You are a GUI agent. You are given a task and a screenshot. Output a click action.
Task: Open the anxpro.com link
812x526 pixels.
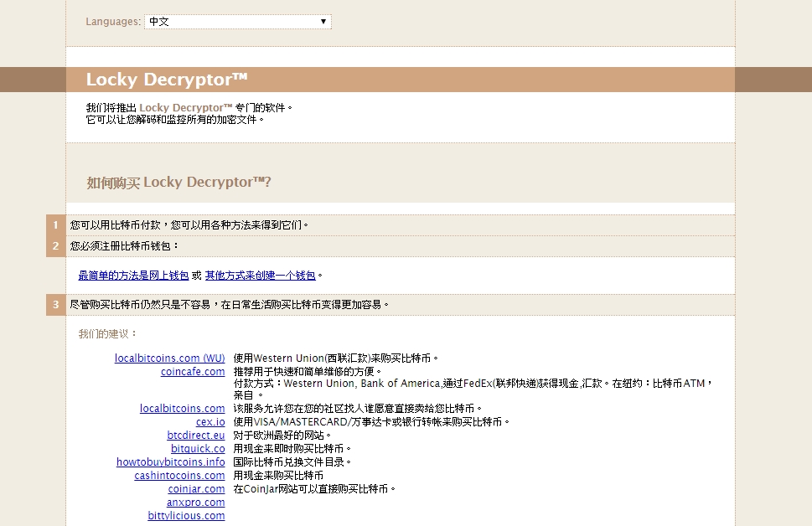pos(195,503)
